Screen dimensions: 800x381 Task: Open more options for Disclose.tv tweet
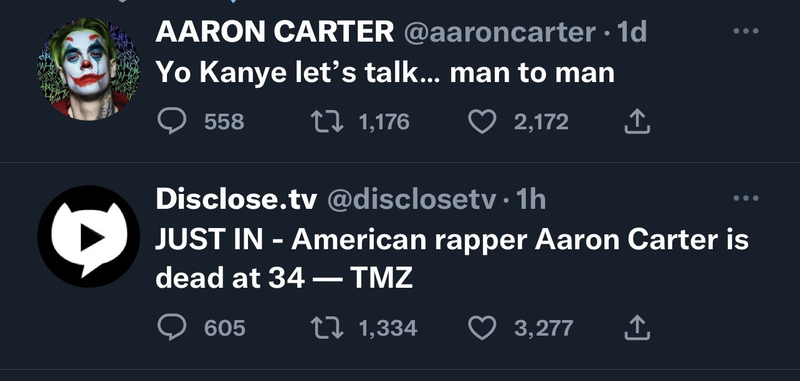tap(746, 198)
